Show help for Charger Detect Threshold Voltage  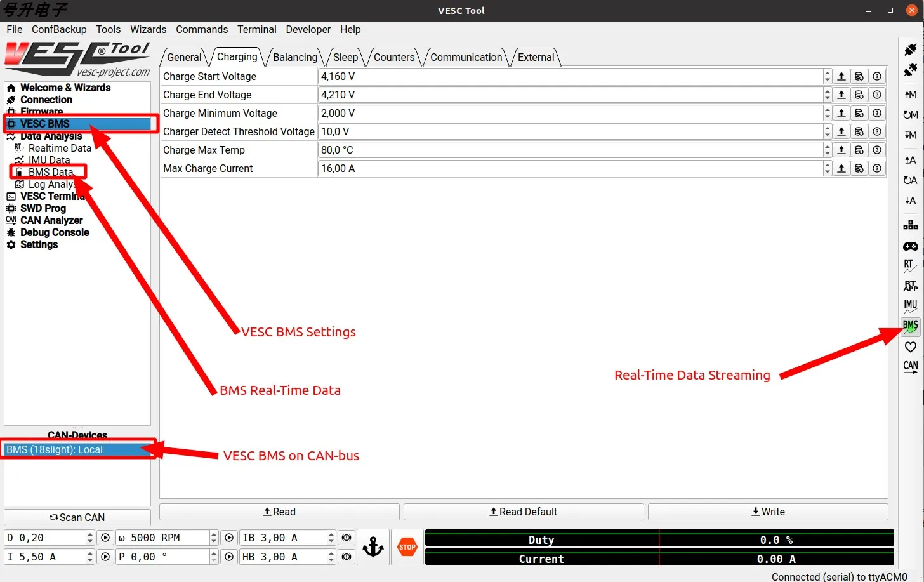pyautogui.click(x=877, y=131)
